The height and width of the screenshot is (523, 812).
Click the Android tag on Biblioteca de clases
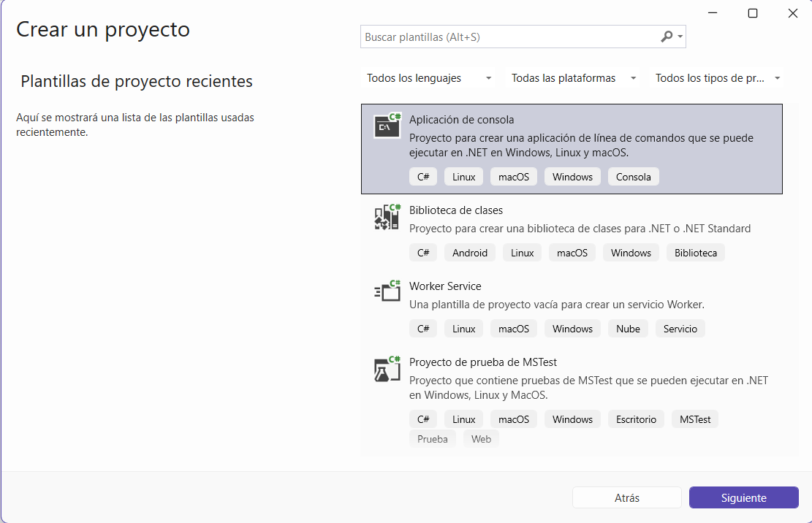pyautogui.click(x=469, y=253)
